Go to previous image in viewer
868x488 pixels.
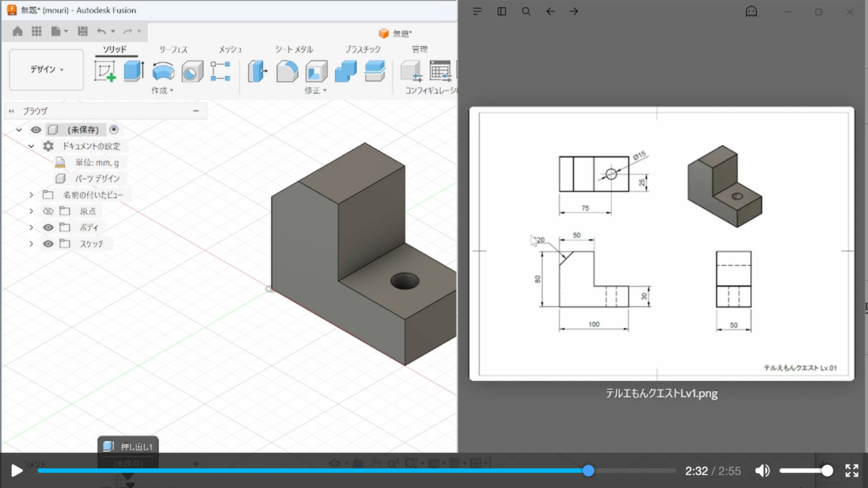click(x=550, y=12)
